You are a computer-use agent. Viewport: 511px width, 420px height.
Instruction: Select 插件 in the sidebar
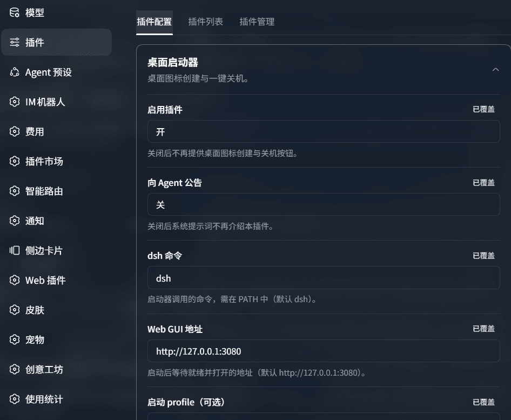[56, 42]
